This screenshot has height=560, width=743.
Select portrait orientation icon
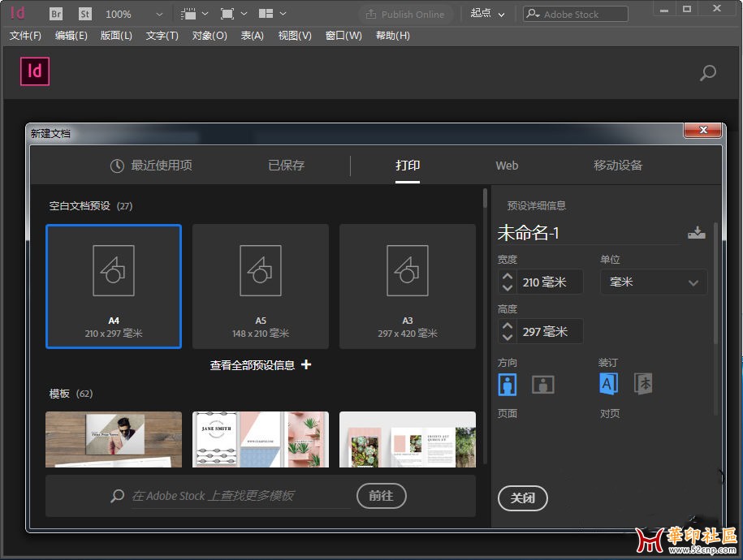tap(508, 384)
